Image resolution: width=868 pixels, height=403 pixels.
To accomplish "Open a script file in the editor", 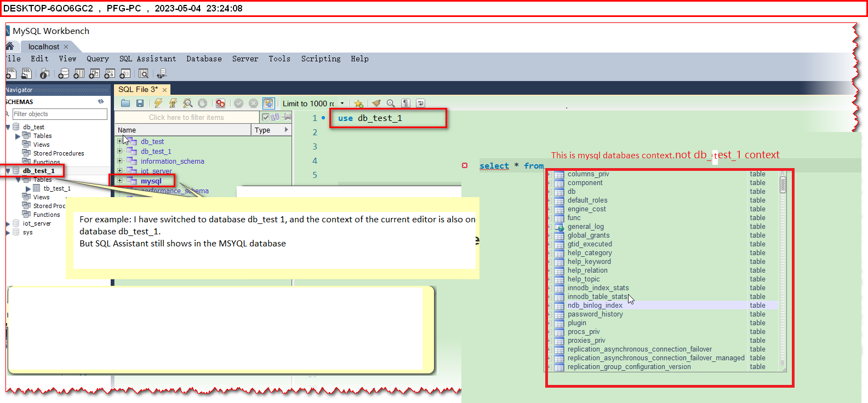I will point(125,103).
